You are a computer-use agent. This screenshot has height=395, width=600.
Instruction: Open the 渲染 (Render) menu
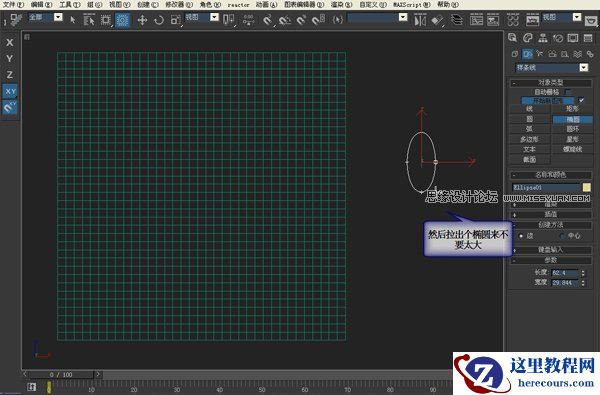(341, 5)
